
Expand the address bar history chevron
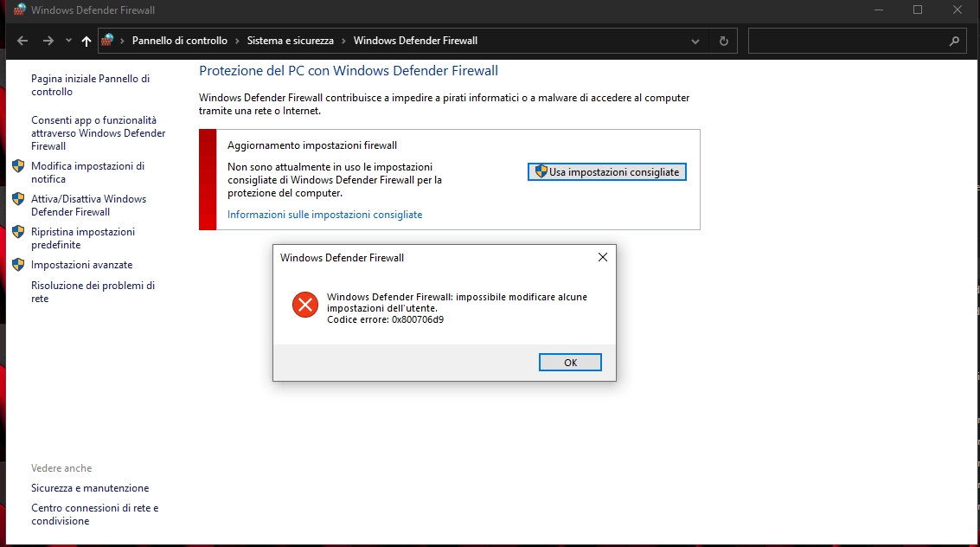695,42
